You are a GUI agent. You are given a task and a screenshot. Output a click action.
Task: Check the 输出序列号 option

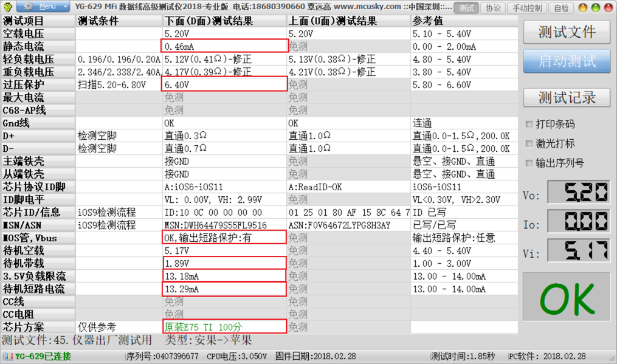coord(529,163)
